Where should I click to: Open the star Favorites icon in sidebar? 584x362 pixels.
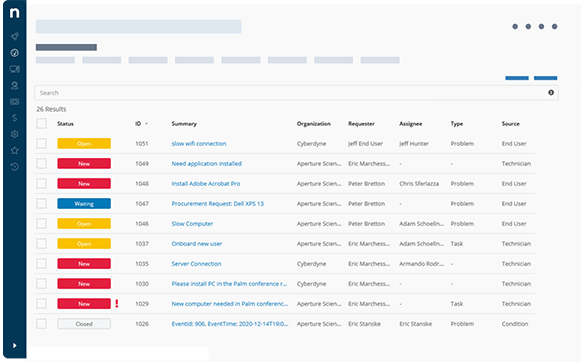coord(15,150)
